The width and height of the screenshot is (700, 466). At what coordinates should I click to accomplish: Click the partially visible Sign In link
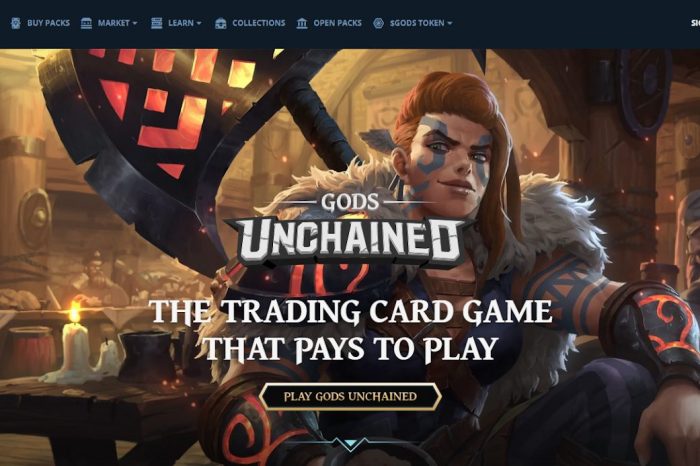pyautogui.click(x=696, y=23)
